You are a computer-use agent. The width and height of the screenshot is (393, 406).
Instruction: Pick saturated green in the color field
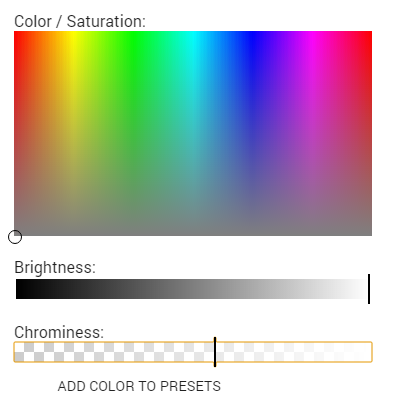(x=133, y=37)
